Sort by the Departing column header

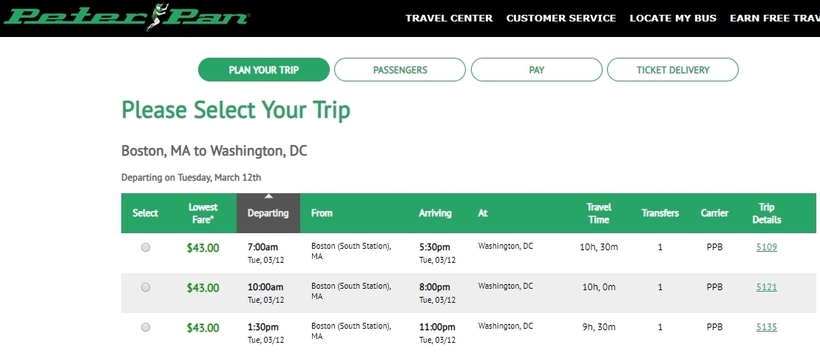click(x=268, y=213)
